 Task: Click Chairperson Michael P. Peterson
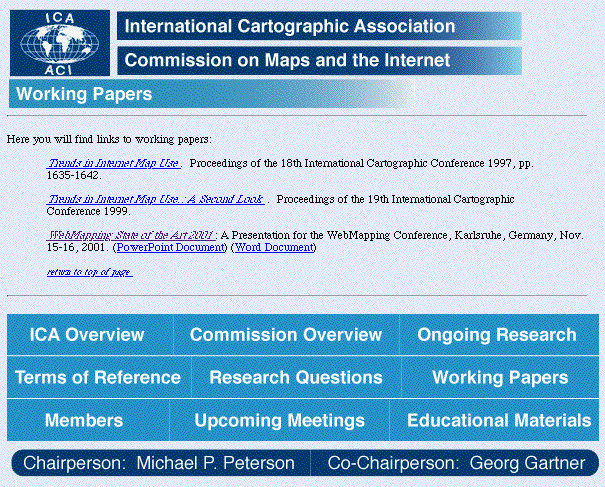click(159, 463)
